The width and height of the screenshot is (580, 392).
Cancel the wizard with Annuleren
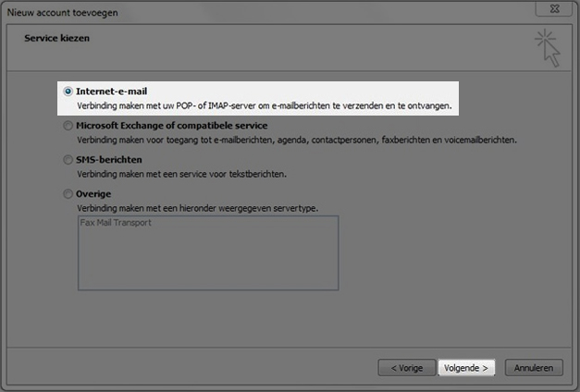click(534, 368)
